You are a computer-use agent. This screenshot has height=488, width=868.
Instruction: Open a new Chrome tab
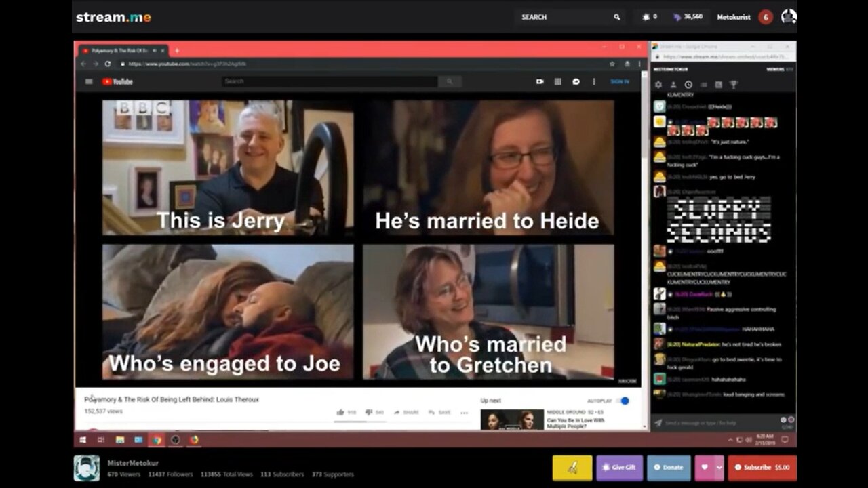(x=177, y=50)
